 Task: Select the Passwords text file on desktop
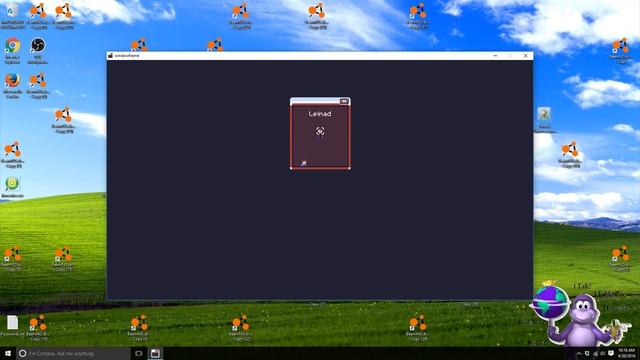pos(12,325)
